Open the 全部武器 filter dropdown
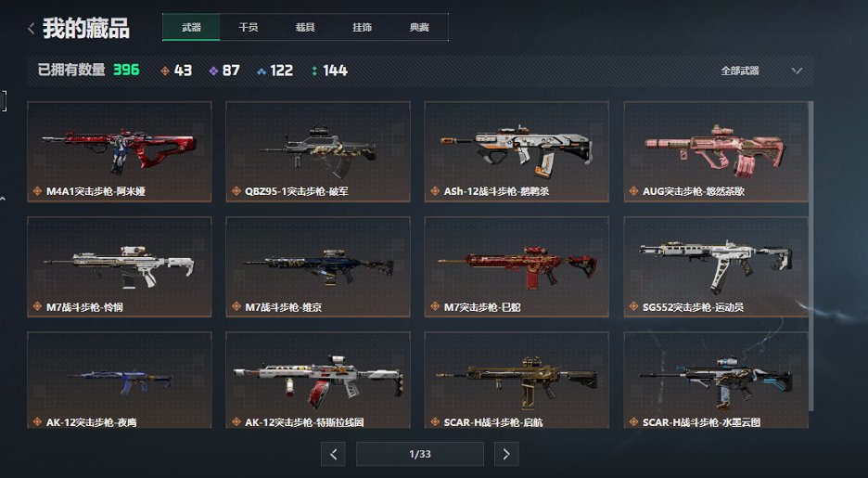Screen dimensions: 868x478 pyautogui.click(x=761, y=71)
